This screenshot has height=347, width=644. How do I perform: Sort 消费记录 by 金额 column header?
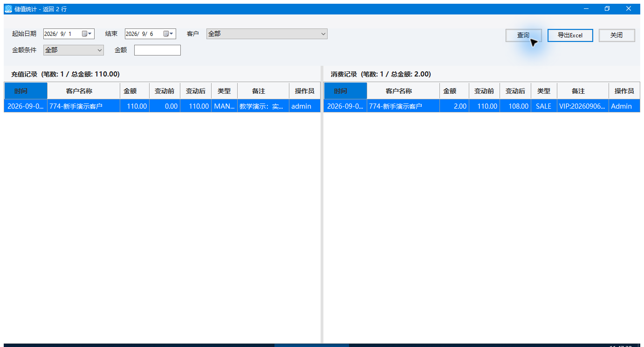pos(454,91)
